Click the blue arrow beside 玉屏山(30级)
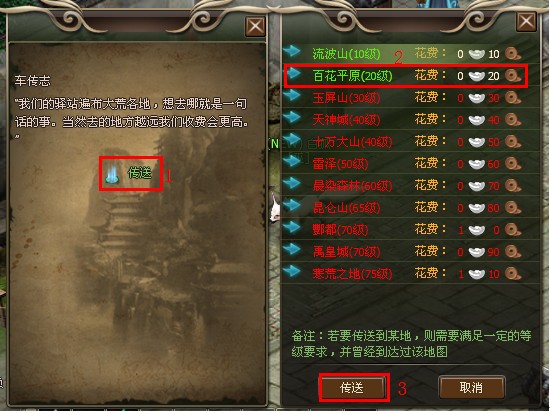 point(292,95)
